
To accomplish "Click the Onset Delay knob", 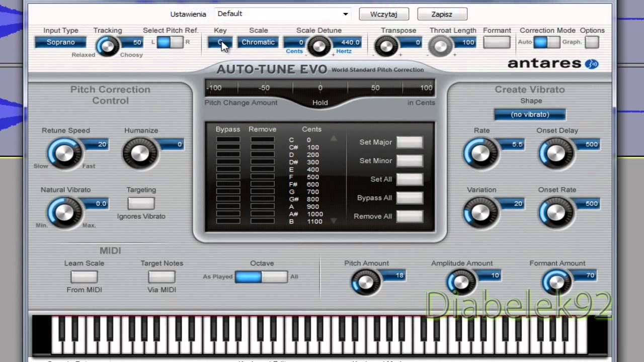I will [x=556, y=153].
